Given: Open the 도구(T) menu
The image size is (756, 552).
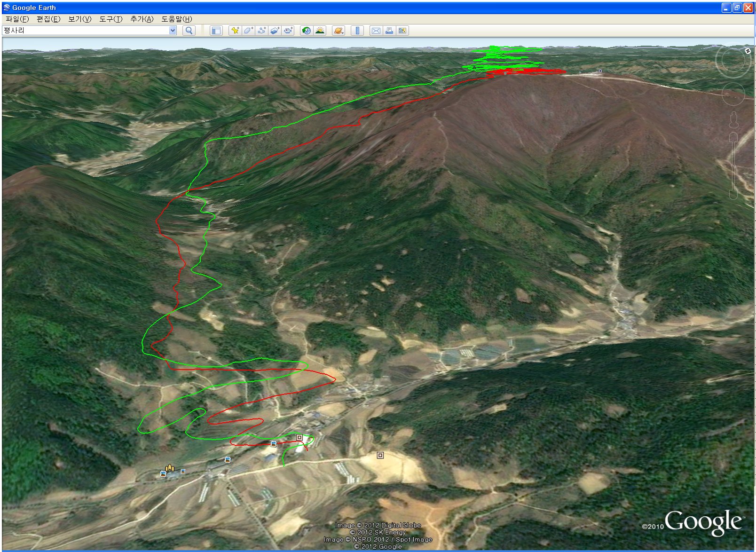Looking at the screenshot, I should coord(110,19).
